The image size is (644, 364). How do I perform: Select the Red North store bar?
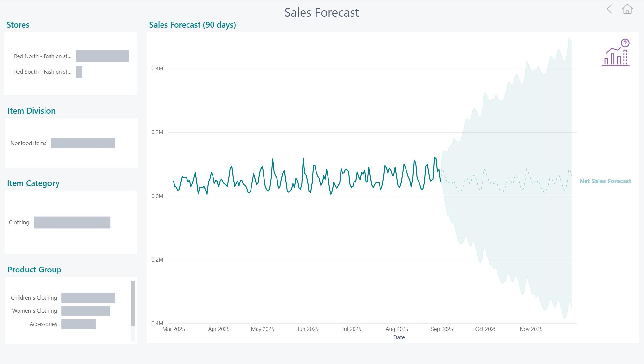coord(102,56)
